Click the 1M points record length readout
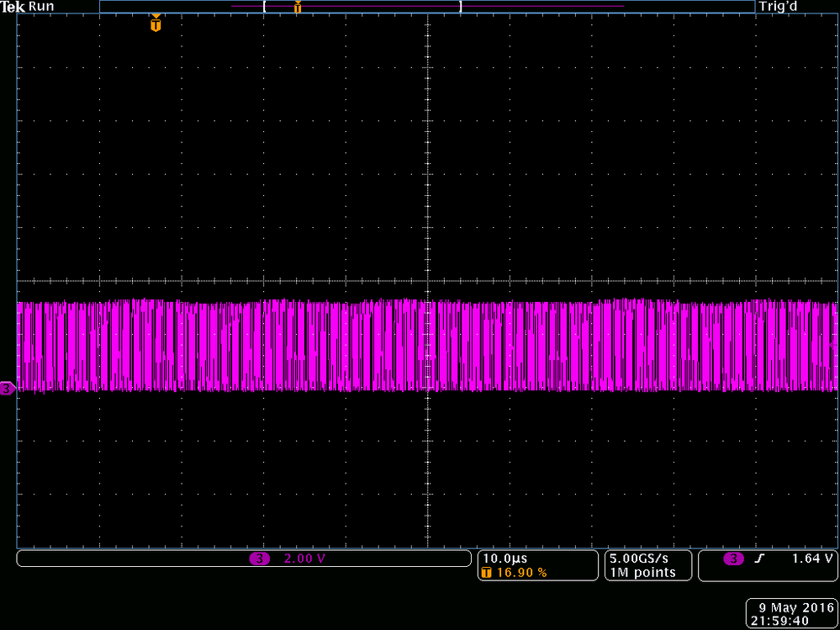Screen dimensions: 840x630 642,573
